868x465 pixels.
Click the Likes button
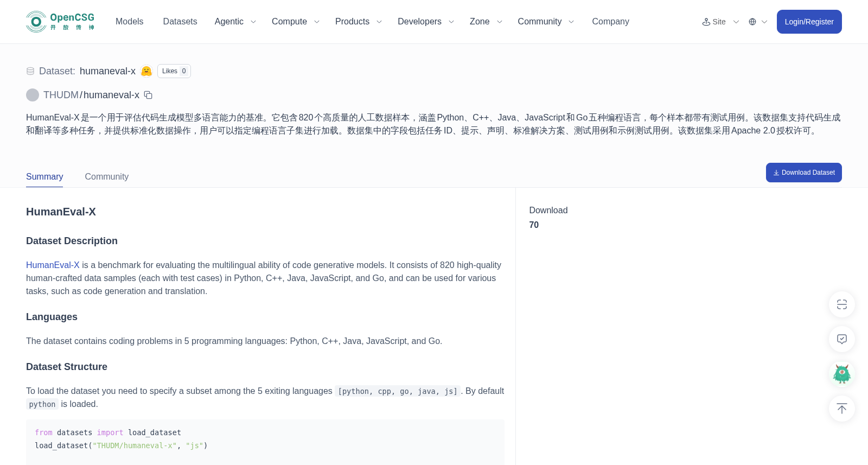[174, 71]
